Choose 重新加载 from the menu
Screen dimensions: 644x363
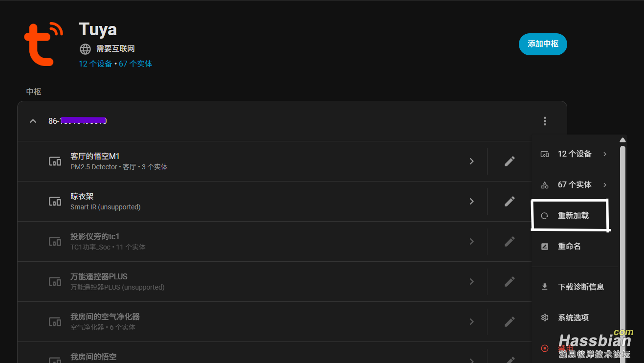pos(575,216)
